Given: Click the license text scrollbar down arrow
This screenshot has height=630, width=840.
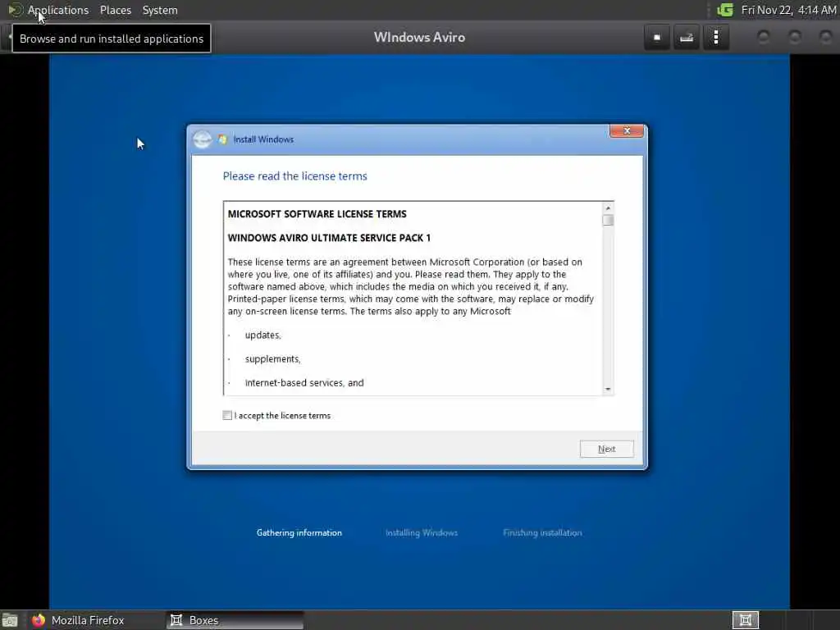Looking at the screenshot, I should [x=608, y=390].
